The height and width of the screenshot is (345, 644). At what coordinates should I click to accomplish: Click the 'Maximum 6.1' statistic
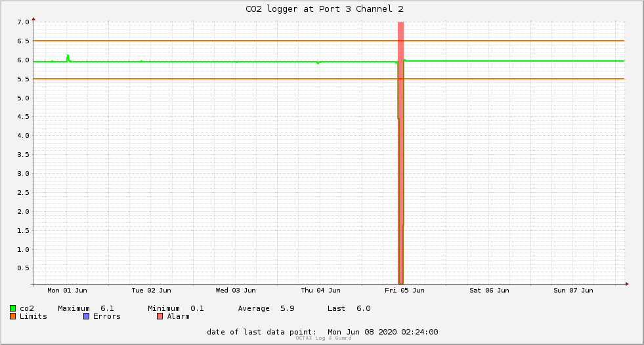(x=86, y=308)
